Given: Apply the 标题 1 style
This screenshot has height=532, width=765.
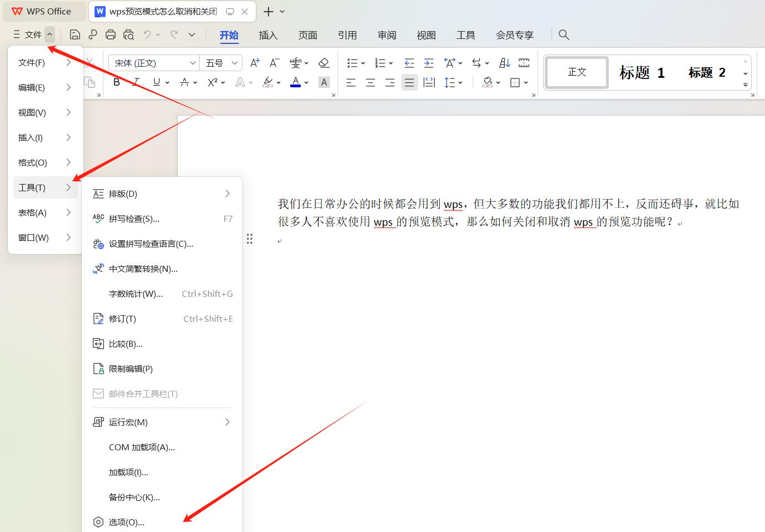Looking at the screenshot, I should [x=642, y=72].
